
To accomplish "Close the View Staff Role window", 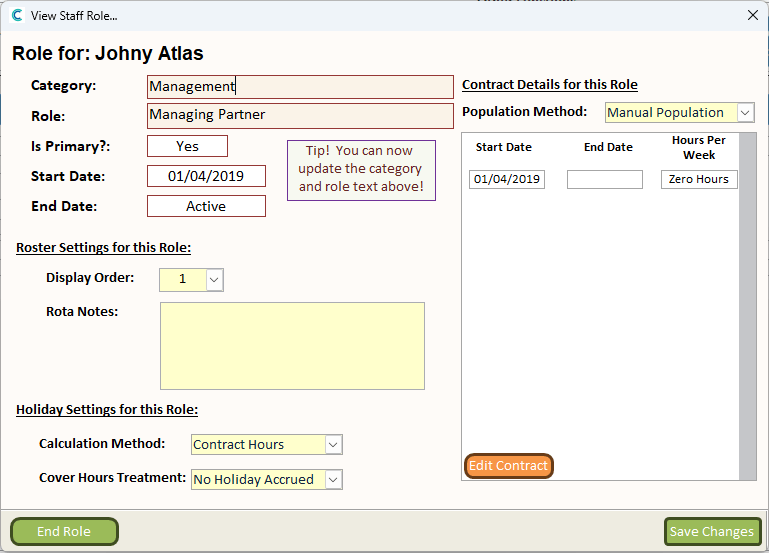I will 752,15.
